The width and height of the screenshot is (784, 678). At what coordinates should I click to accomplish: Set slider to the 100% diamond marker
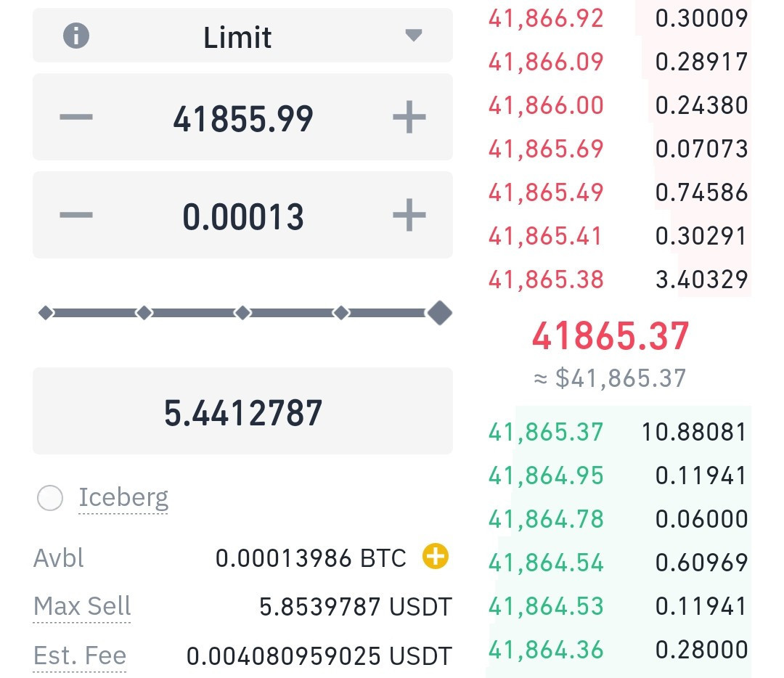(x=439, y=313)
